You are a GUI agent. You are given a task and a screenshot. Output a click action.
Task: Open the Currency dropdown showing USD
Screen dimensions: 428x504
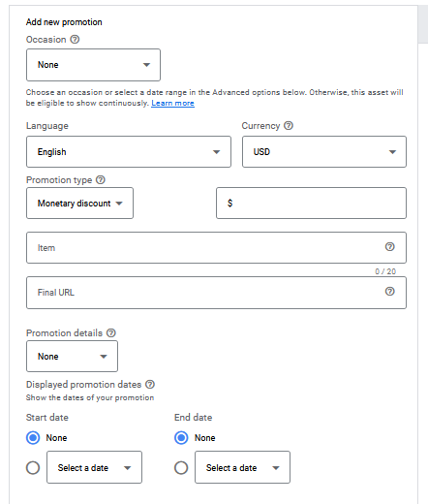tap(324, 152)
